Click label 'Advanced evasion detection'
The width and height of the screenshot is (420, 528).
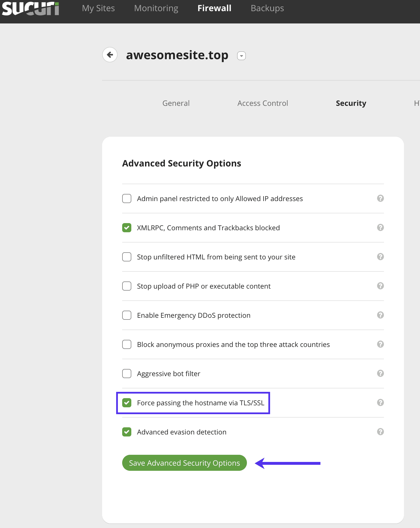182,432
